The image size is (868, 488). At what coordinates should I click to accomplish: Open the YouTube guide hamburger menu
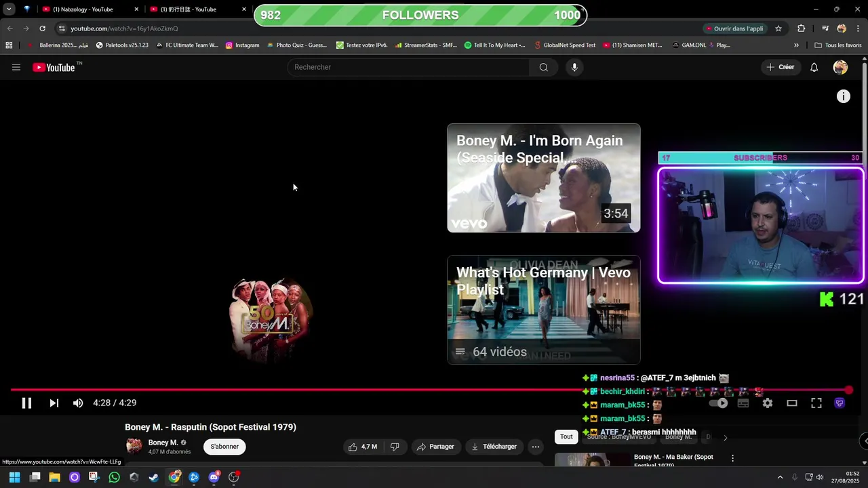(x=16, y=67)
